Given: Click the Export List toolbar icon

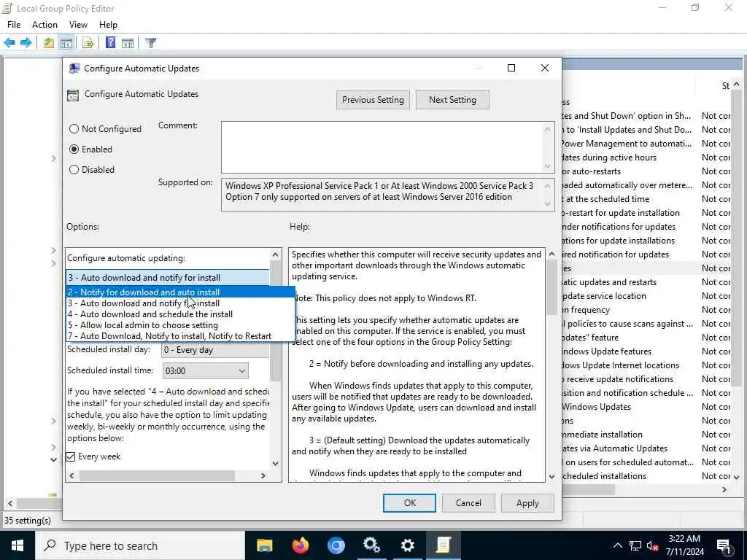Looking at the screenshot, I should tap(88, 43).
